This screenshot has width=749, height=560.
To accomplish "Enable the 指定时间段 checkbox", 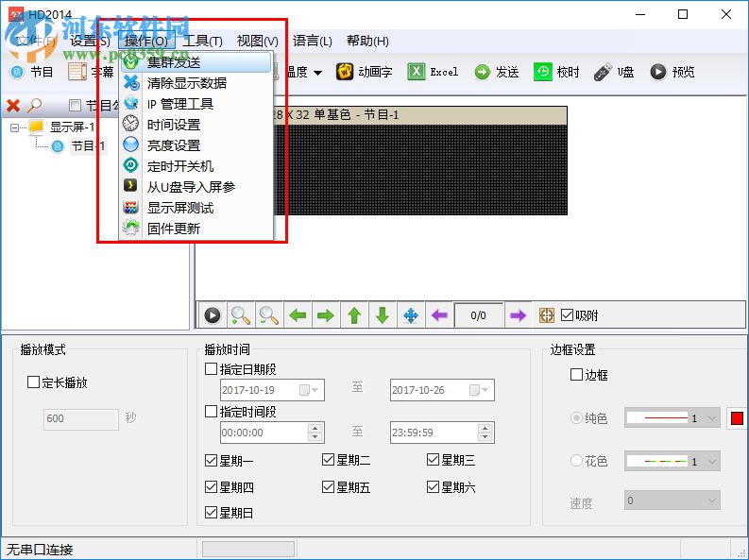I will (x=211, y=412).
